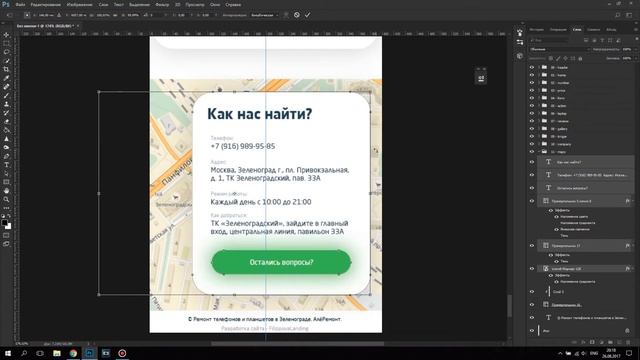Click delete layer trash icon

pyautogui.click(x=629, y=342)
